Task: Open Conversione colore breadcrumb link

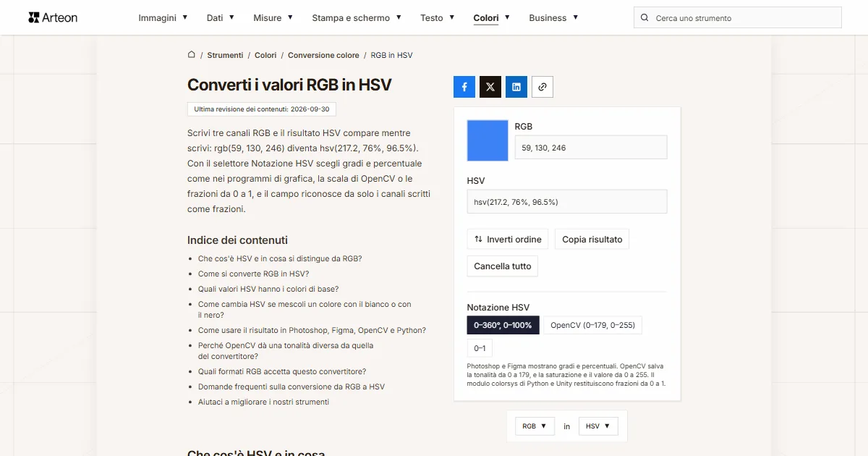Action: [323, 55]
